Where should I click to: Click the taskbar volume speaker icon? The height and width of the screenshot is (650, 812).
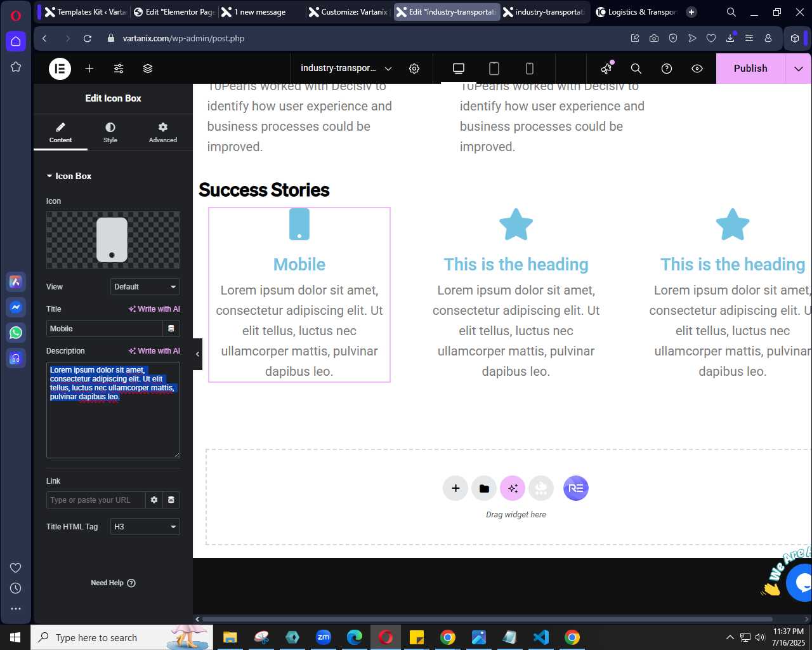click(x=760, y=637)
